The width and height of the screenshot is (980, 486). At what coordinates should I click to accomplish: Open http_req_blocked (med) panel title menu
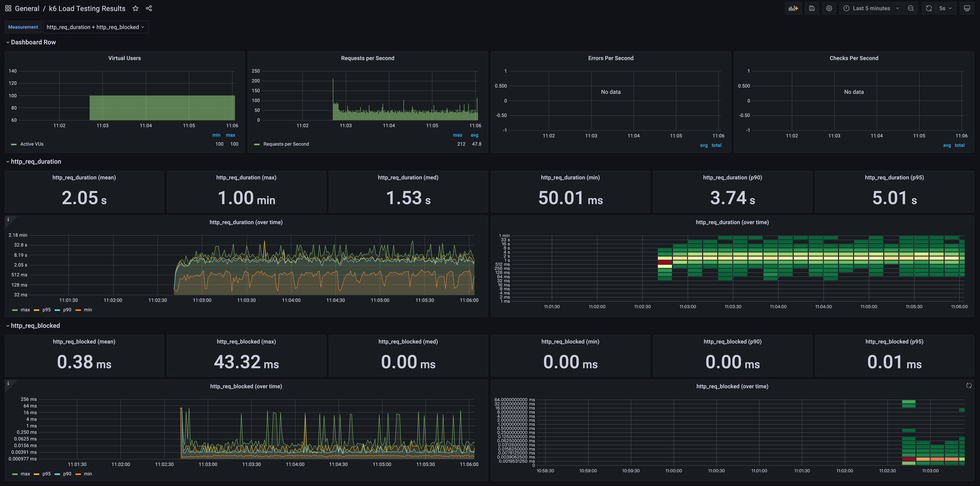[x=408, y=342]
